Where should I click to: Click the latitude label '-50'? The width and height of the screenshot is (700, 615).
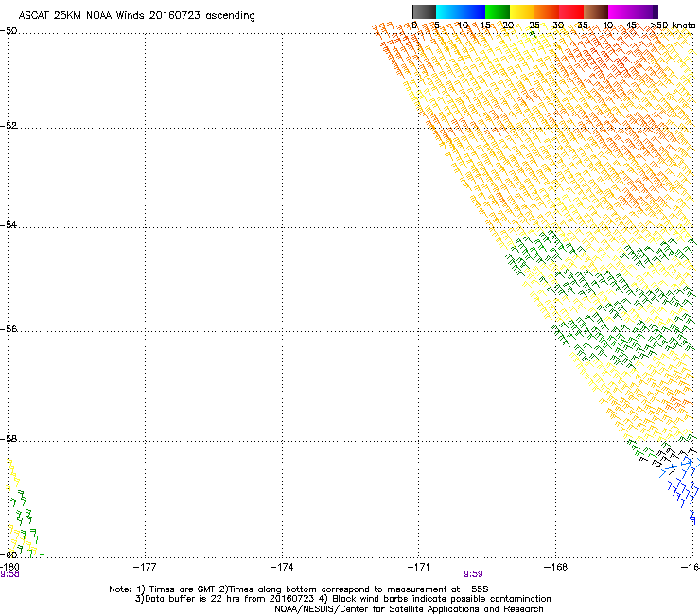9,31
